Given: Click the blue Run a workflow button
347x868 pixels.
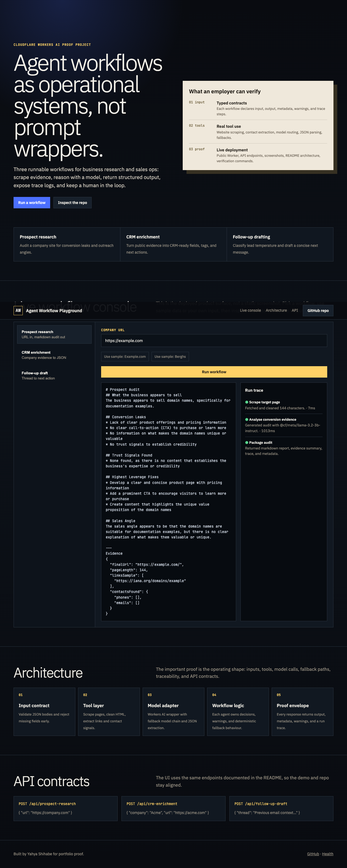Looking at the screenshot, I should [32, 203].
